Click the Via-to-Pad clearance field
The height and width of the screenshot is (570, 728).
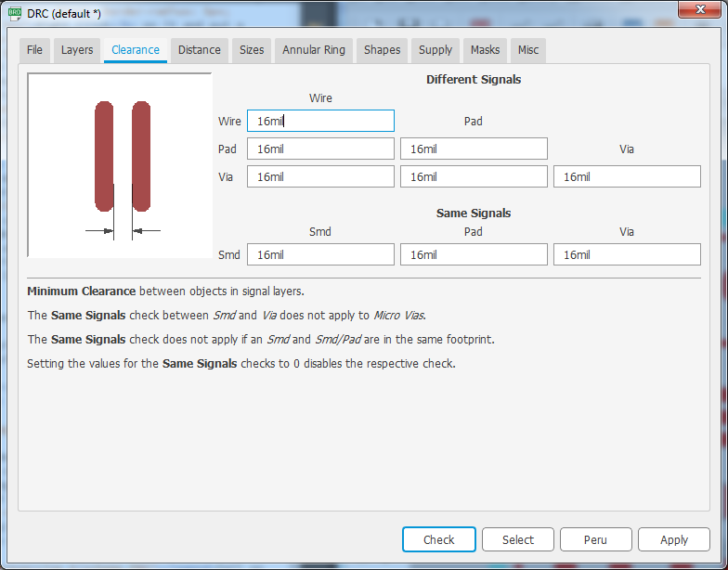click(x=474, y=176)
